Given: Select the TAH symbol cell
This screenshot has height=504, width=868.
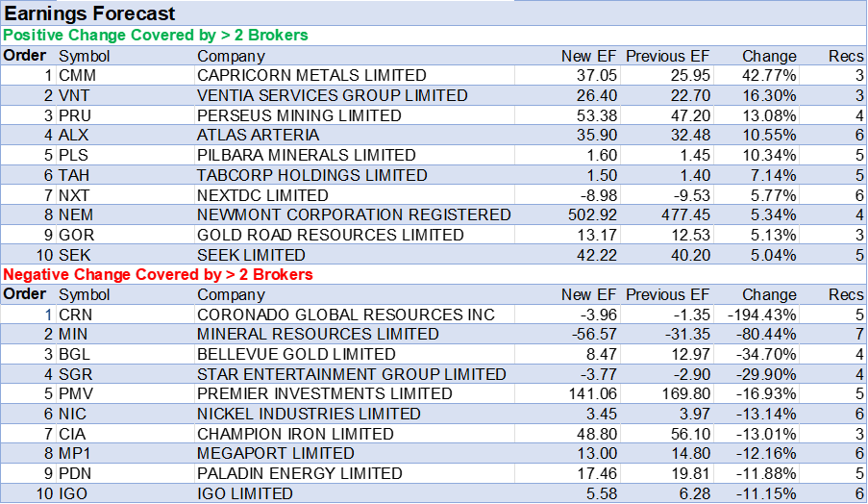Looking at the screenshot, I should 73,175.
